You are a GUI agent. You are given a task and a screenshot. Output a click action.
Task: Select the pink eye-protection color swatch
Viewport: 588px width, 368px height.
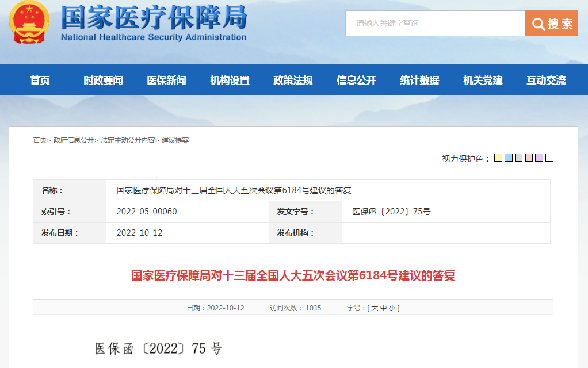point(529,158)
